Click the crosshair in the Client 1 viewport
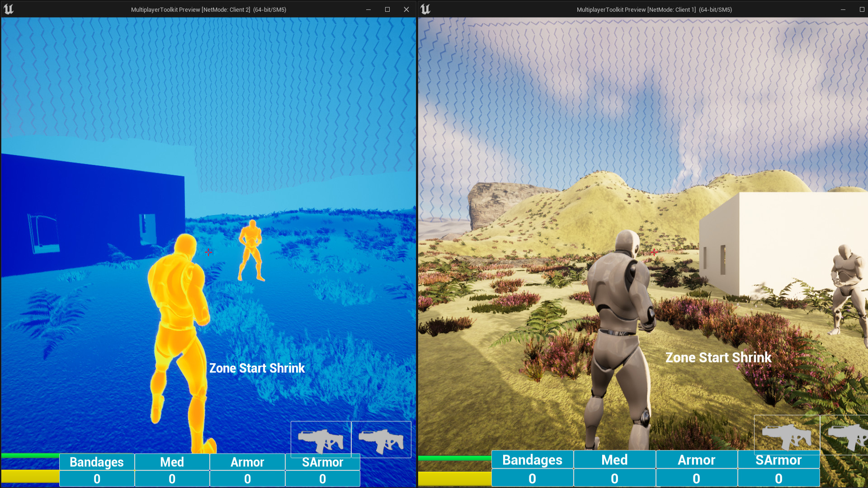 (x=654, y=253)
